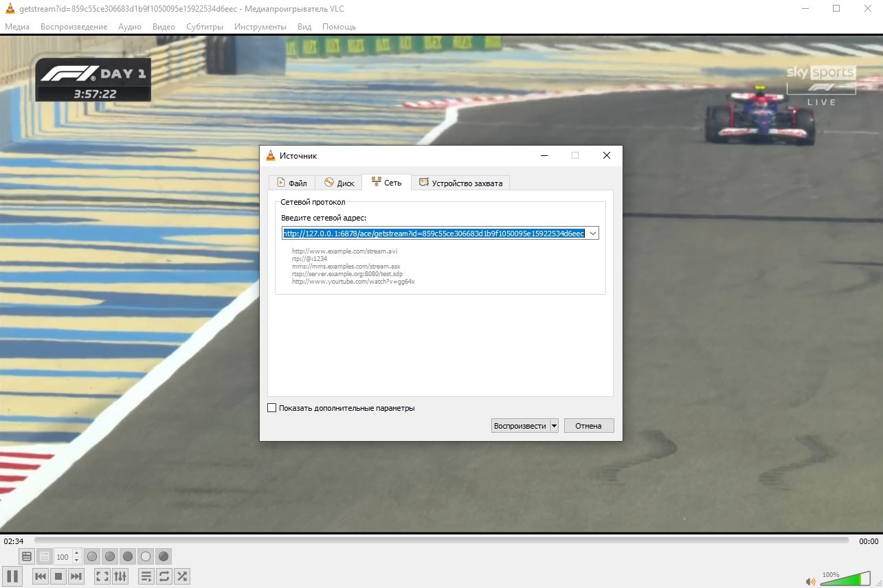Image resolution: width=883 pixels, height=588 pixels.
Task: Click the VLC cone icon in the title bar
Action: [x=10, y=8]
